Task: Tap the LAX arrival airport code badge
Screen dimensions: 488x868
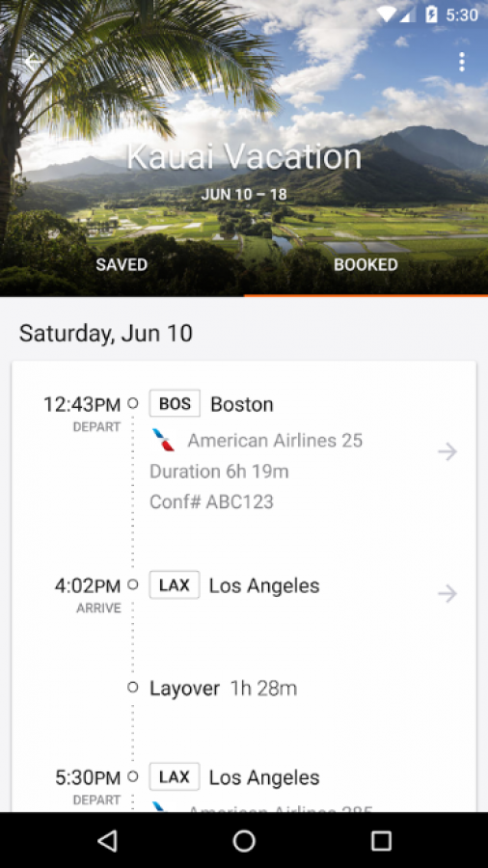Action: click(175, 585)
